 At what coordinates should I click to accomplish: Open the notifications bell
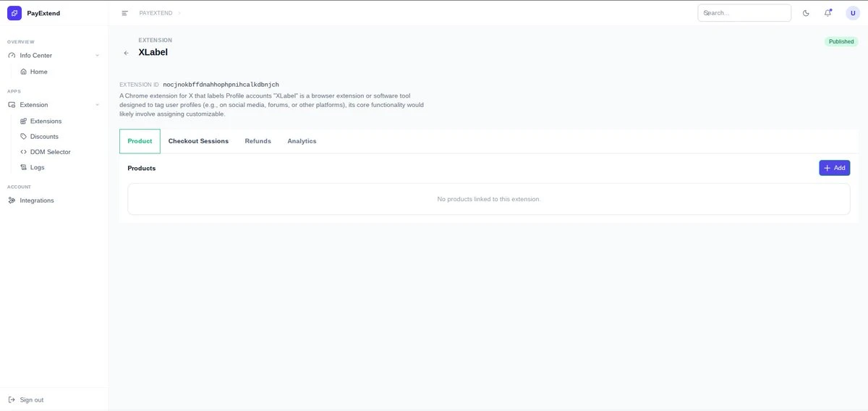click(827, 13)
